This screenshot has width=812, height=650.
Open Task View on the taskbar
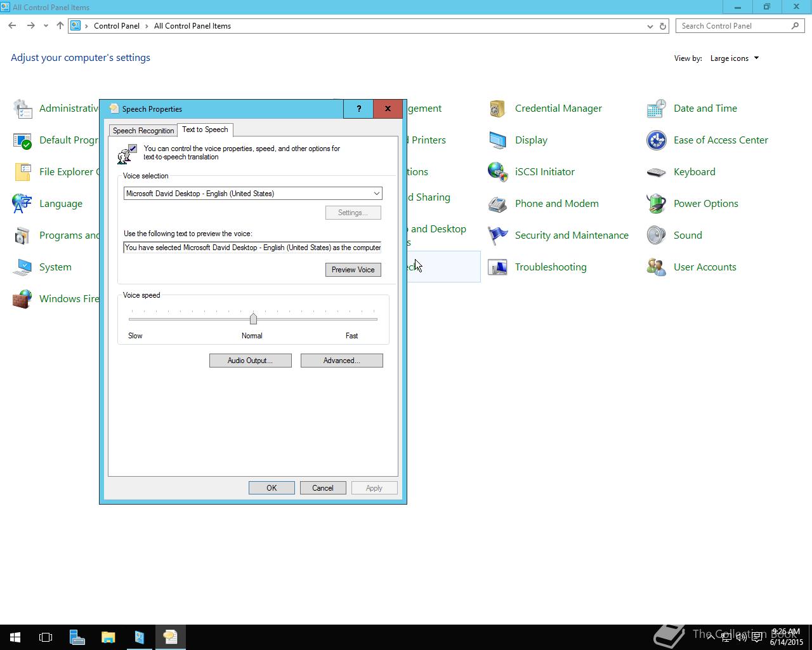click(x=46, y=637)
